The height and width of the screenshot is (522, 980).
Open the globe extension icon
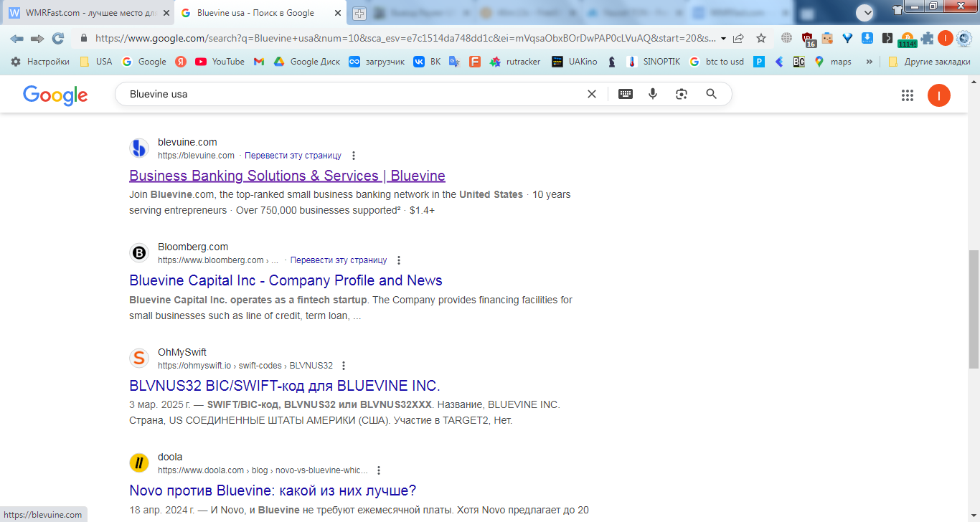pos(787,39)
